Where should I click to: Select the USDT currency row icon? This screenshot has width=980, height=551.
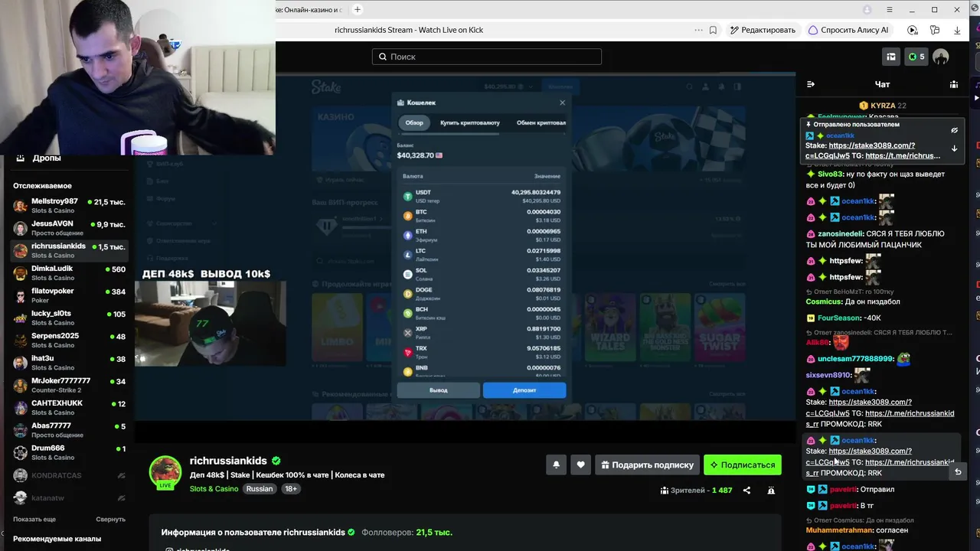[408, 197]
